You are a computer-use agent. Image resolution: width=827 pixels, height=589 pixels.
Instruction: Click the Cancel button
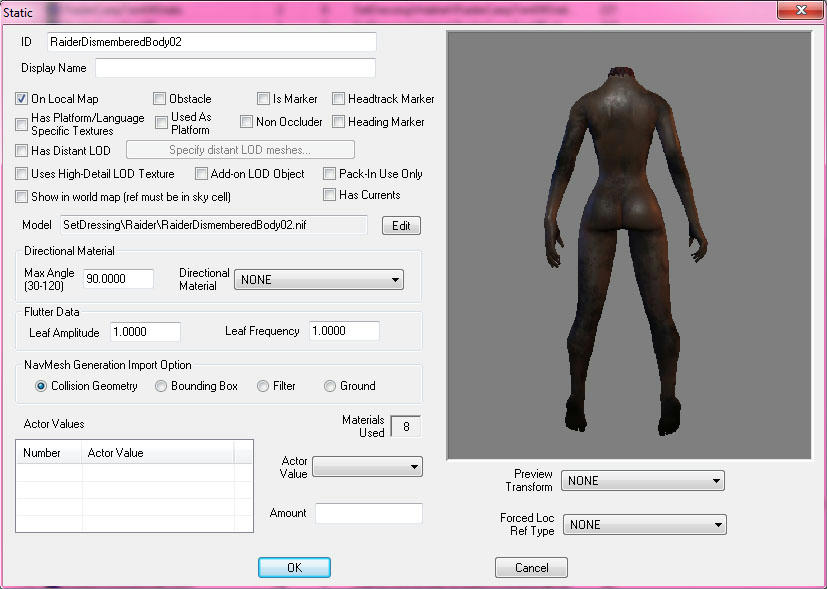(x=532, y=567)
